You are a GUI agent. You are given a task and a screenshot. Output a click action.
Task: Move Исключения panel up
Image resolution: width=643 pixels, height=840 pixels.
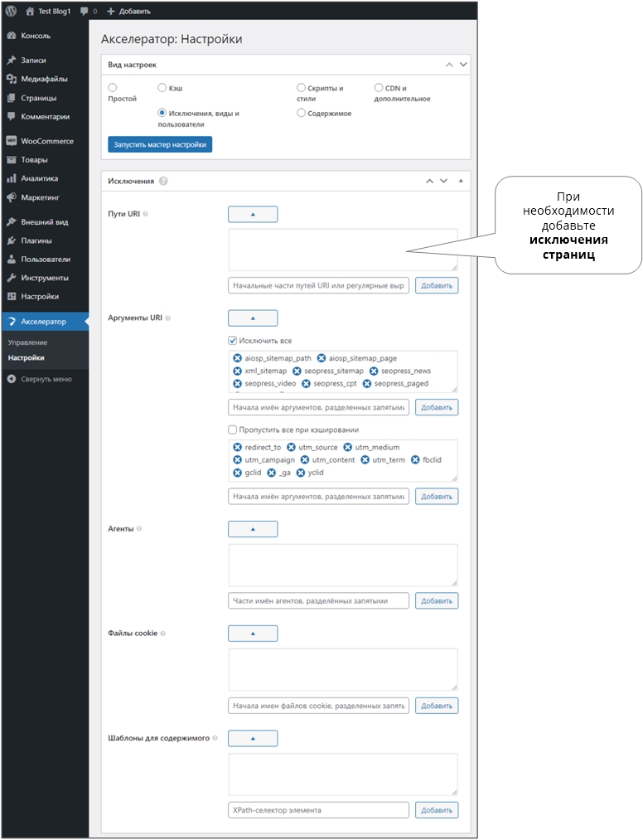coord(429,181)
